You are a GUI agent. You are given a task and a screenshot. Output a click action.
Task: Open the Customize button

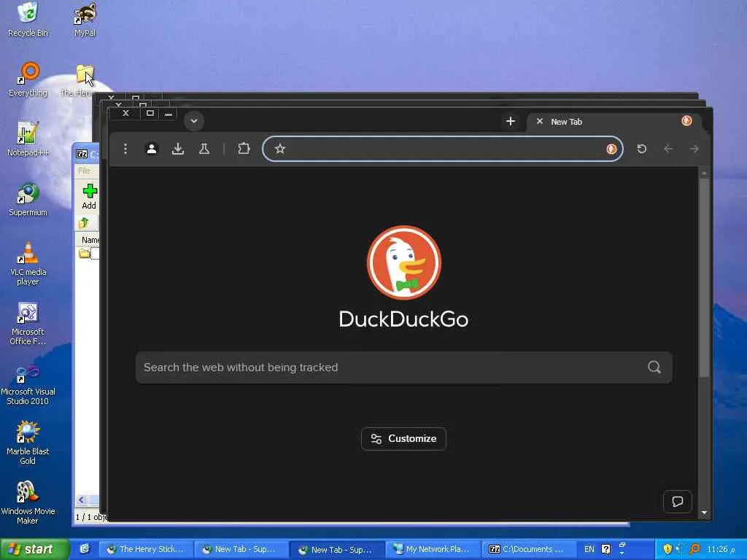coord(403,438)
